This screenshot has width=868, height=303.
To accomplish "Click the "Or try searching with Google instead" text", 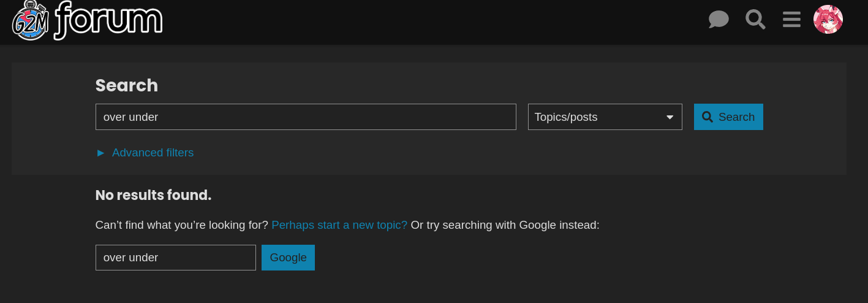I will point(505,225).
